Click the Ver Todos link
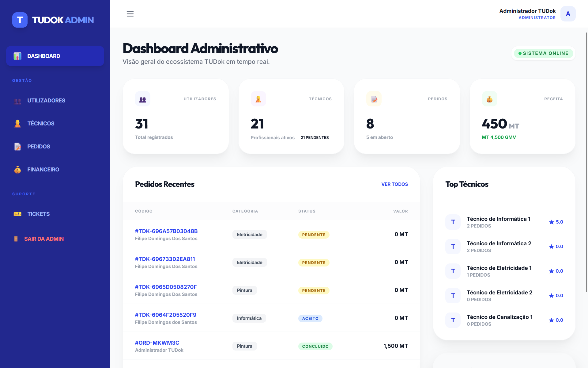 (394, 184)
